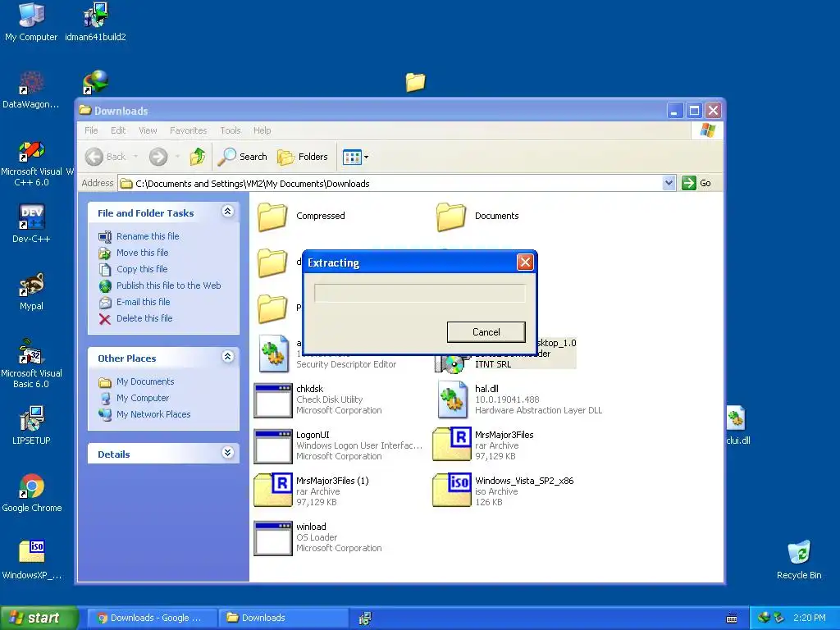The width and height of the screenshot is (840, 630).
Task: Open the Back history dropdown arrow
Action: 135,157
